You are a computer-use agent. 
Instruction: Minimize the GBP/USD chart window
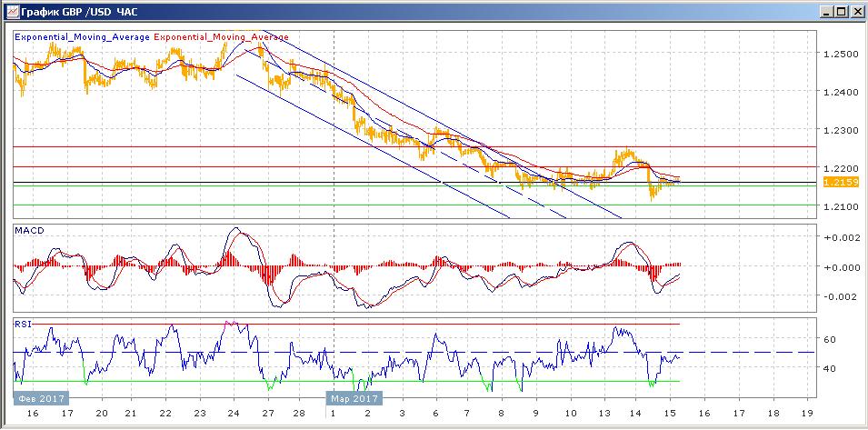(825, 12)
